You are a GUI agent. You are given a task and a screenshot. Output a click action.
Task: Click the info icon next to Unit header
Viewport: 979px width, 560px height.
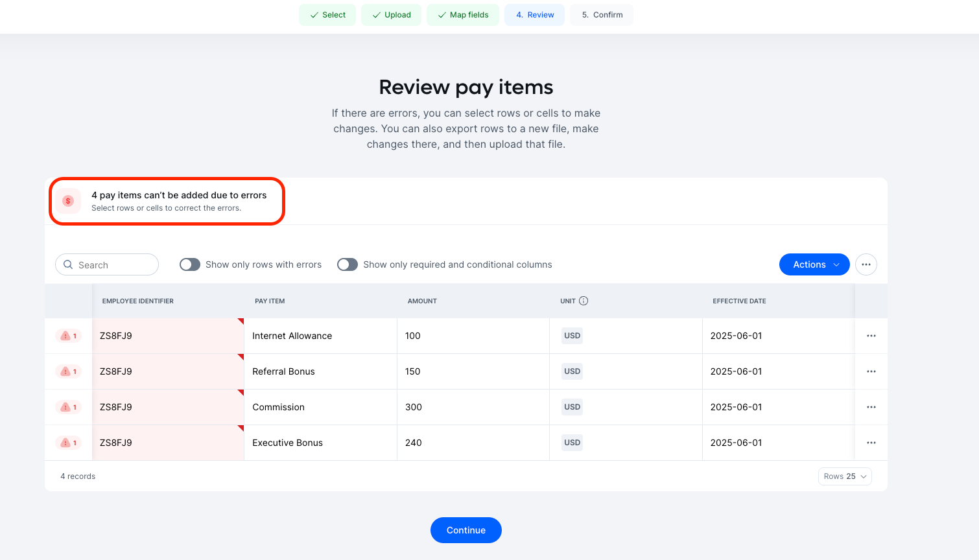click(x=584, y=301)
